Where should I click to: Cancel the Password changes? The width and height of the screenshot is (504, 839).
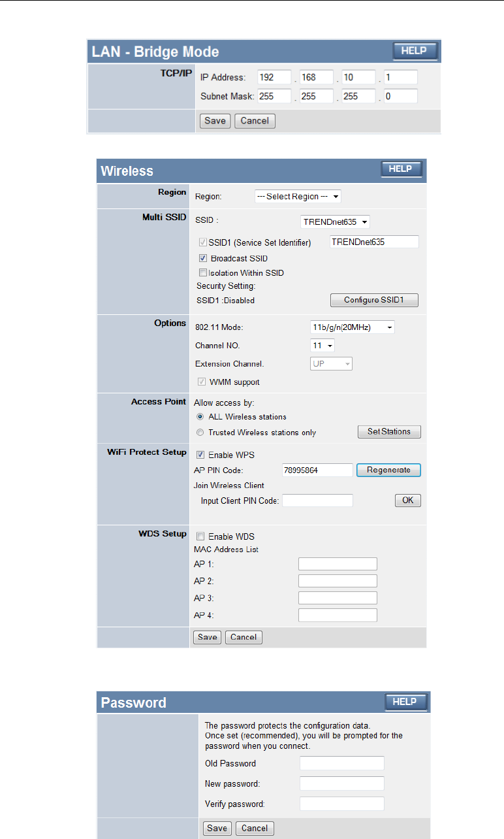(x=255, y=828)
